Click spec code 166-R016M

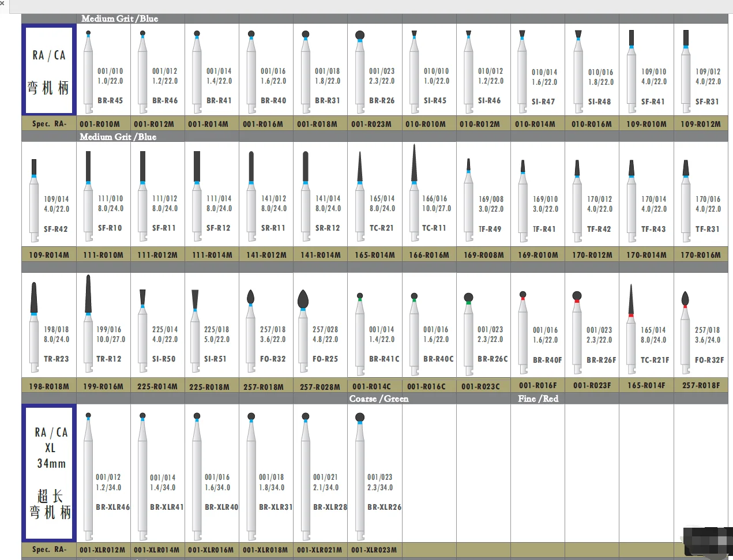click(x=429, y=255)
